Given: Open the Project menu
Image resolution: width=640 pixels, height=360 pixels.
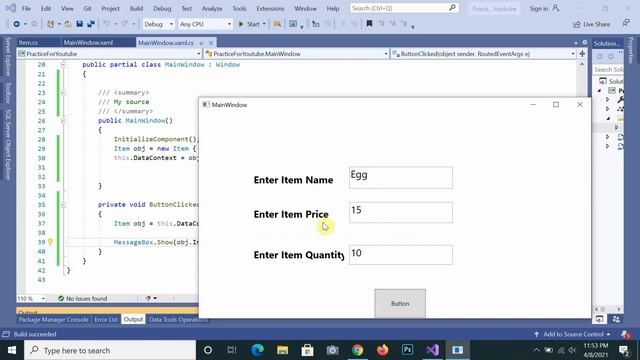Looking at the screenshot, I should pyautogui.click(x=110, y=8).
